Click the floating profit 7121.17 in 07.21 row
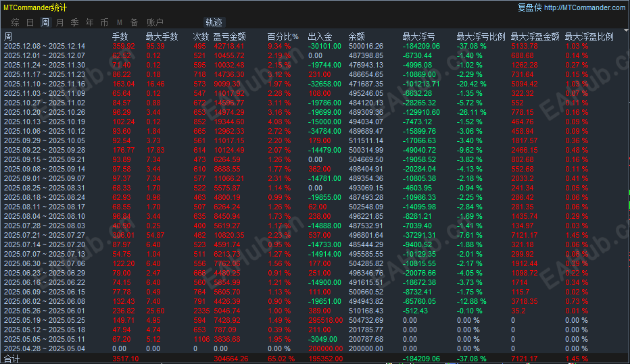Screen dimensions: 630x364 point(525,235)
